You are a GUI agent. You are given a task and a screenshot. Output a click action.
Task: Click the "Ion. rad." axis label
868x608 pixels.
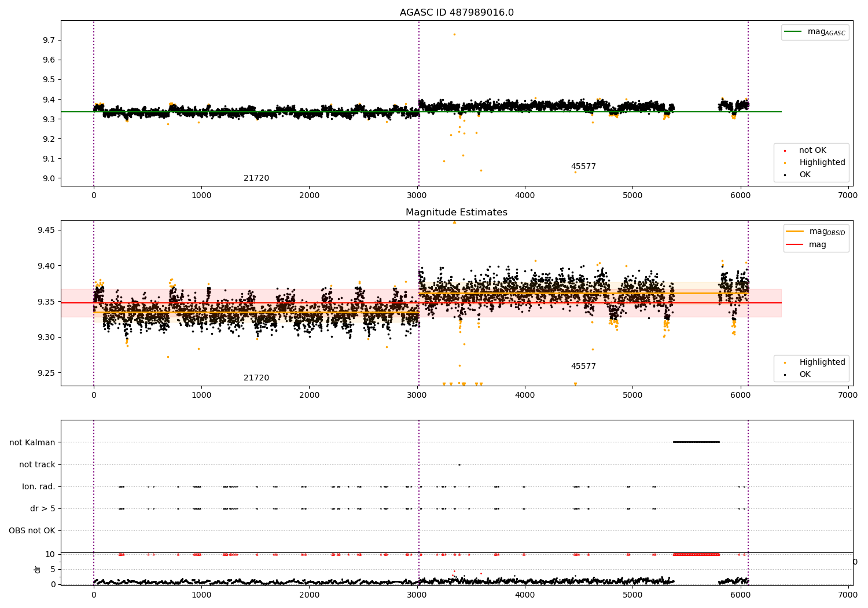[39, 487]
